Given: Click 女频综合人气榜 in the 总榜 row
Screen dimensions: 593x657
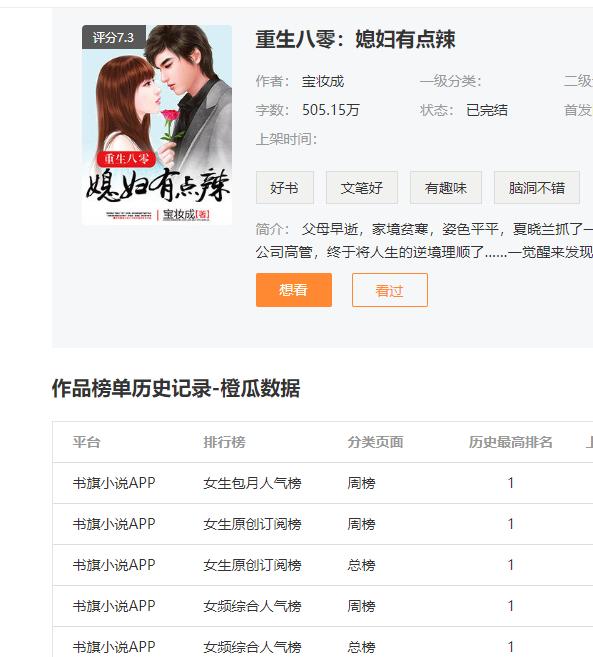Looking at the screenshot, I should pos(252,647).
